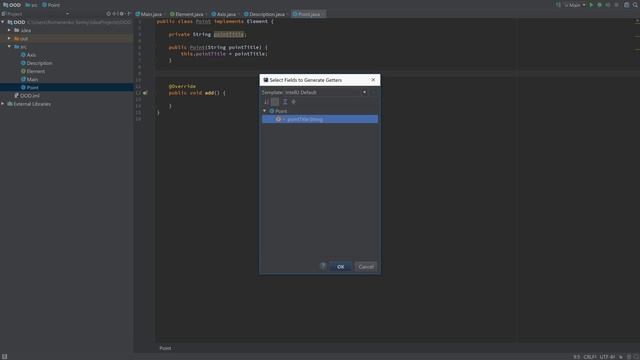Screen dimensions: 640x360
Task: Run the Main configuration
Action: [591, 5]
